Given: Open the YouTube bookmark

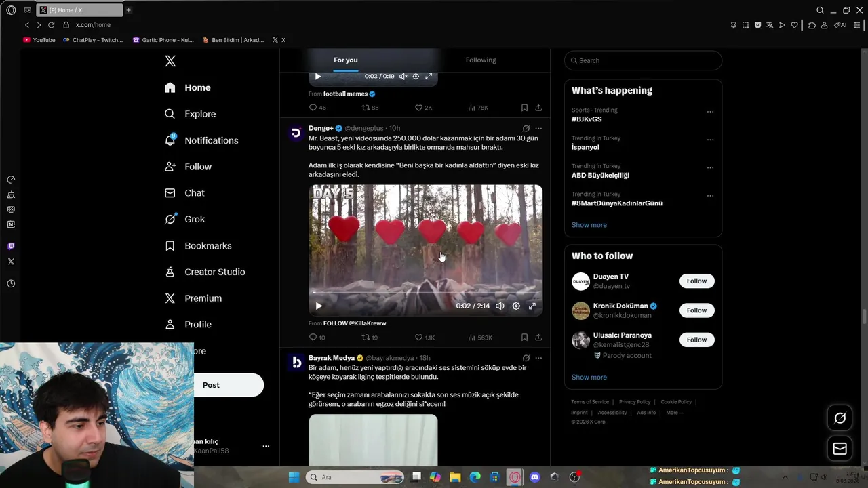Looking at the screenshot, I should pyautogui.click(x=39, y=40).
